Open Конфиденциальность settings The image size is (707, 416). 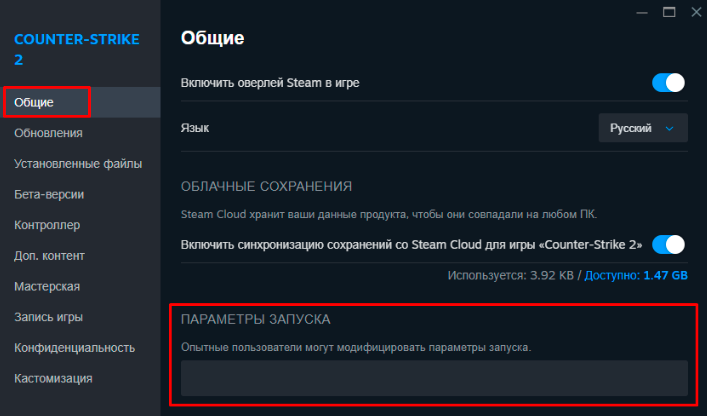click(74, 348)
